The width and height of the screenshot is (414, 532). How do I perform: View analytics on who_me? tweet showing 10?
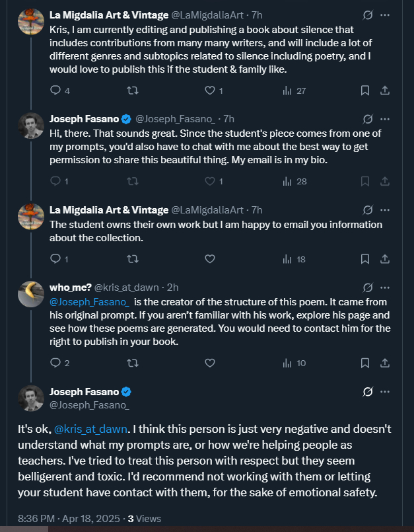pyautogui.click(x=294, y=363)
